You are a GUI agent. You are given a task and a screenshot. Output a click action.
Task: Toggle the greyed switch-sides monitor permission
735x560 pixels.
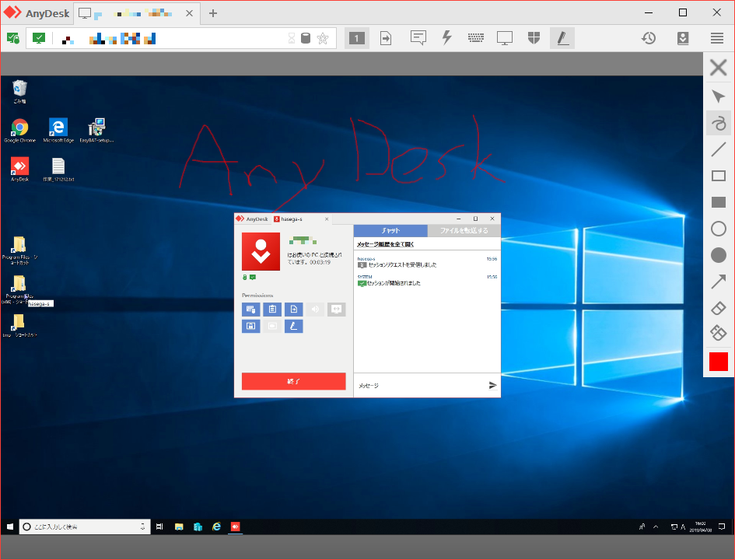337,310
